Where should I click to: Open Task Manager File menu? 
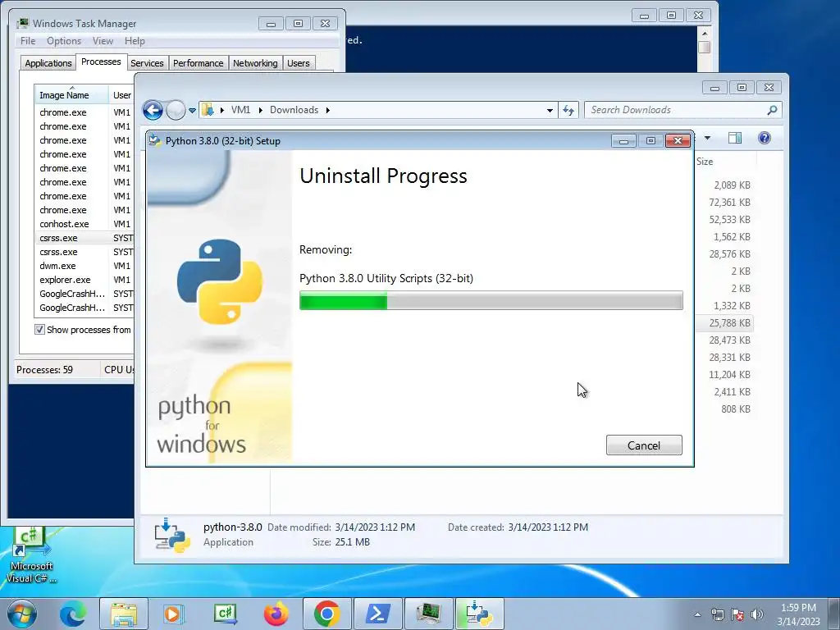tap(28, 41)
